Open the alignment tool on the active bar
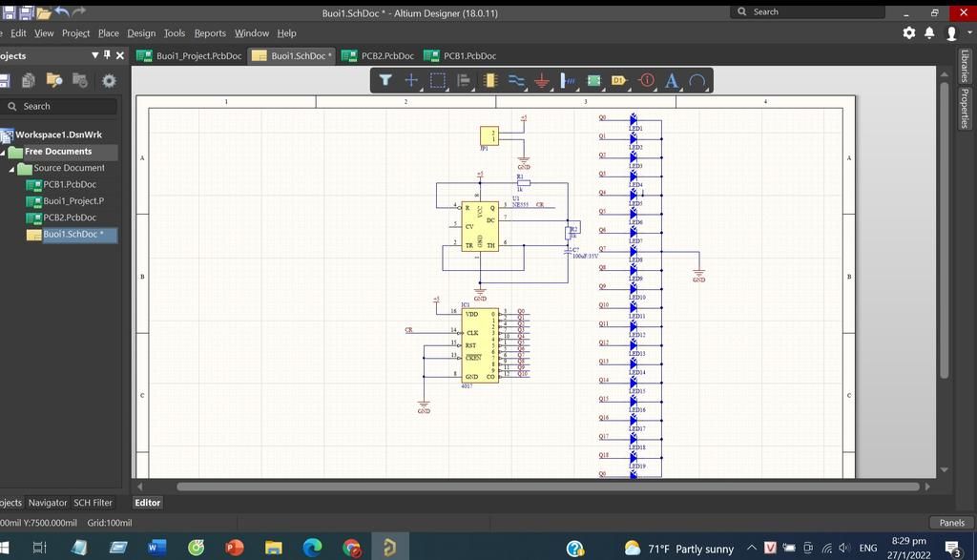Image resolution: width=977 pixels, height=560 pixels. click(x=463, y=80)
